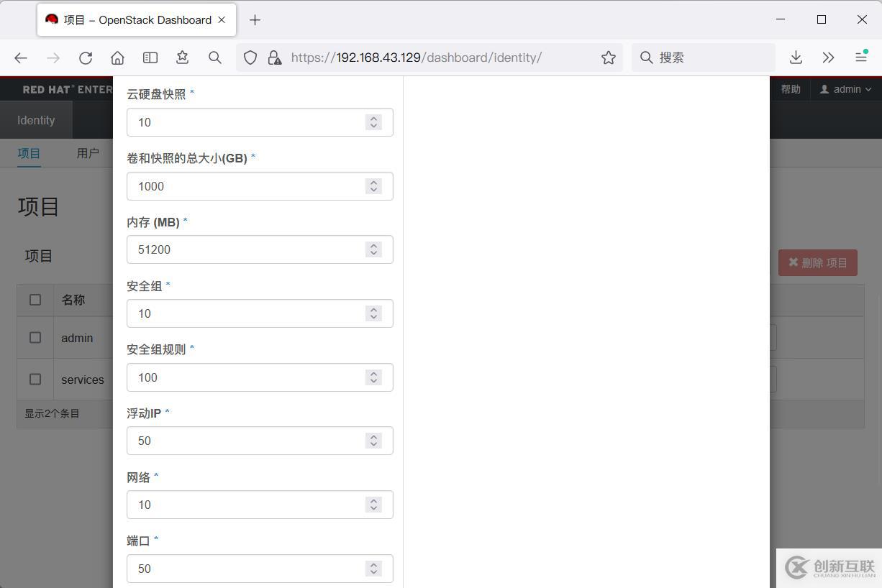View site security padlock information
Image resolution: width=882 pixels, height=588 pixels.
(275, 58)
